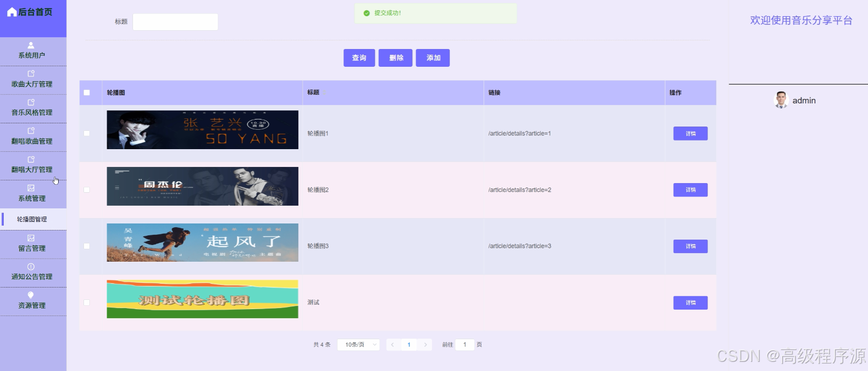Open 详情 for 轮播图3 row
Viewport: 868px width, 371px height.
tap(690, 246)
